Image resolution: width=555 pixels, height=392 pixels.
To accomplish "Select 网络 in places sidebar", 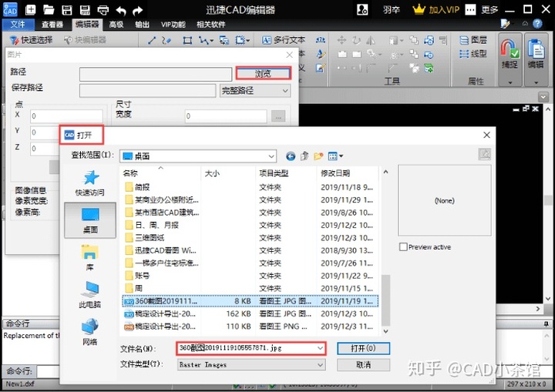I will 90,331.
